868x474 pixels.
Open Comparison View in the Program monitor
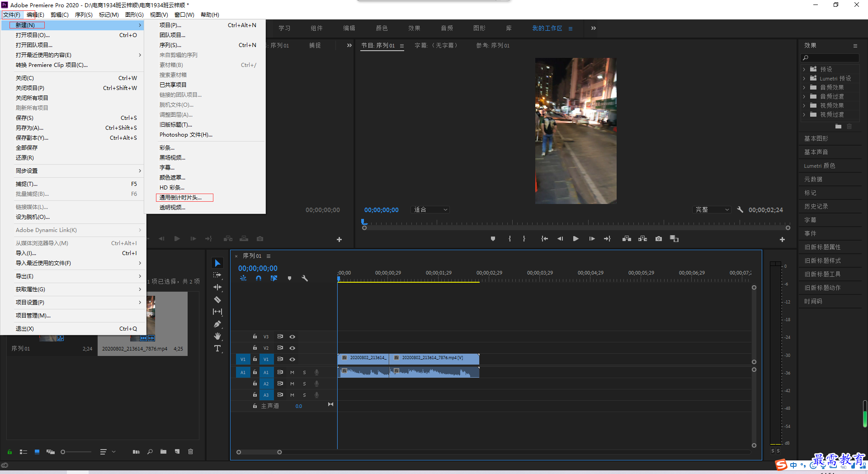click(x=674, y=239)
